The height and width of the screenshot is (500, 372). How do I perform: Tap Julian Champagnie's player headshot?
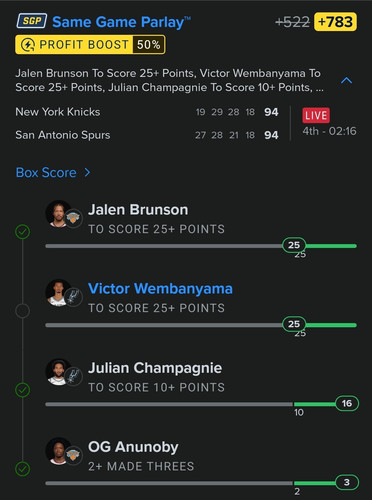pos(59,372)
